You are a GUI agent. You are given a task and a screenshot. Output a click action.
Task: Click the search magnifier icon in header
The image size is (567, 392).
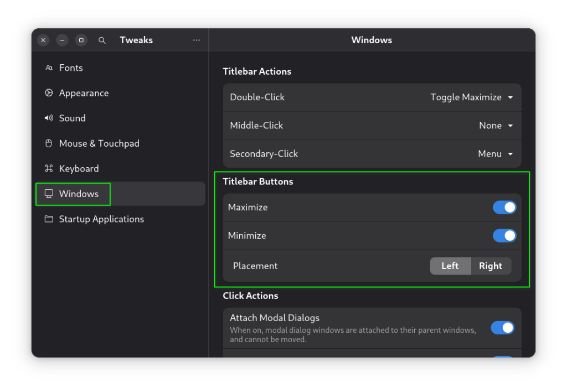coord(102,40)
